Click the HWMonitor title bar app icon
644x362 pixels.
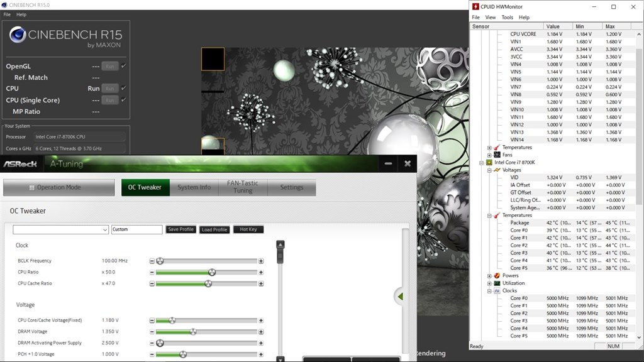coord(475,6)
